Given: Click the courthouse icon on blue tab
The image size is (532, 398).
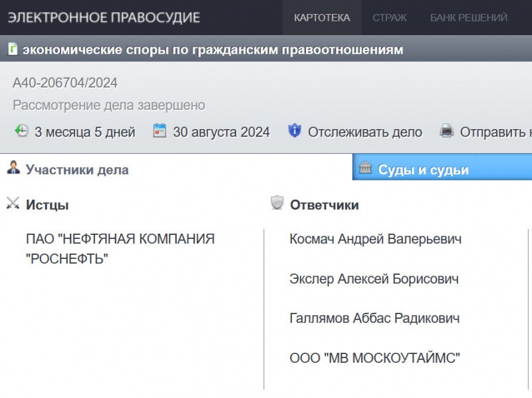Looking at the screenshot, I should tap(365, 168).
